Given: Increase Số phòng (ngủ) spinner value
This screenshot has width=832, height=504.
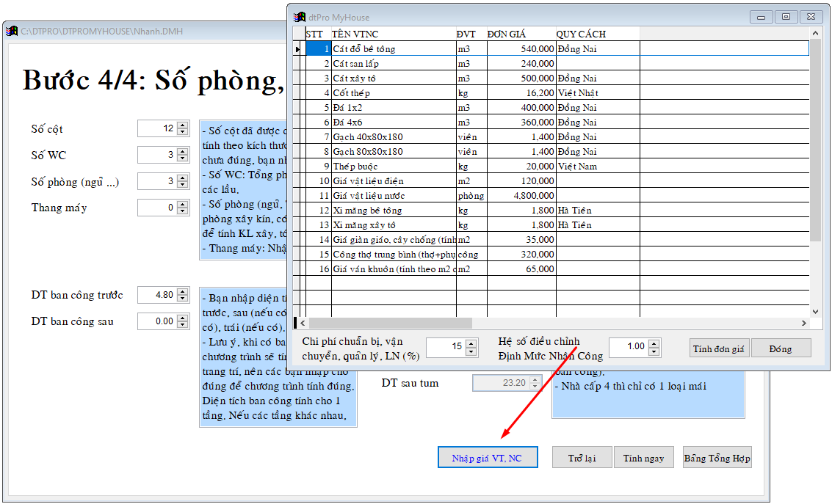Looking at the screenshot, I should [x=183, y=178].
